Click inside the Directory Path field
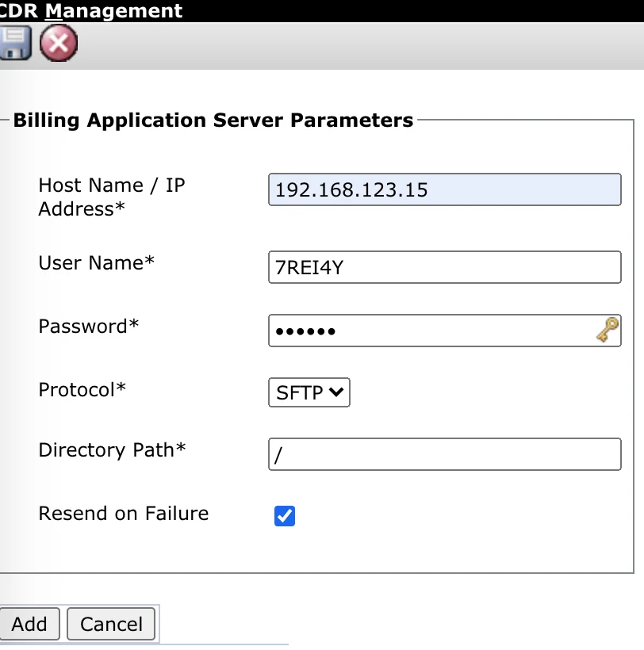This screenshot has height=650, width=644. (444, 454)
